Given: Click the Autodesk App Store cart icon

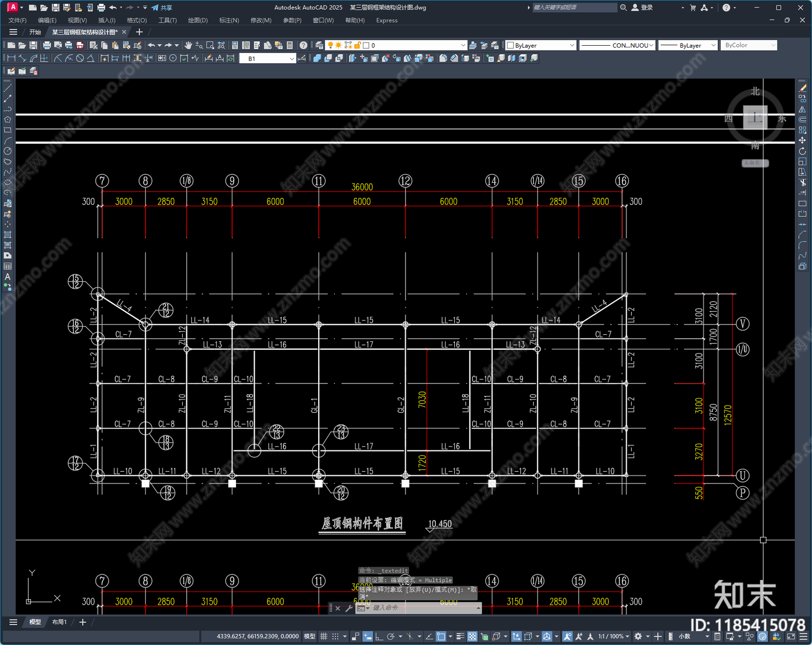Looking at the screenshot, I should click(693, 8).
